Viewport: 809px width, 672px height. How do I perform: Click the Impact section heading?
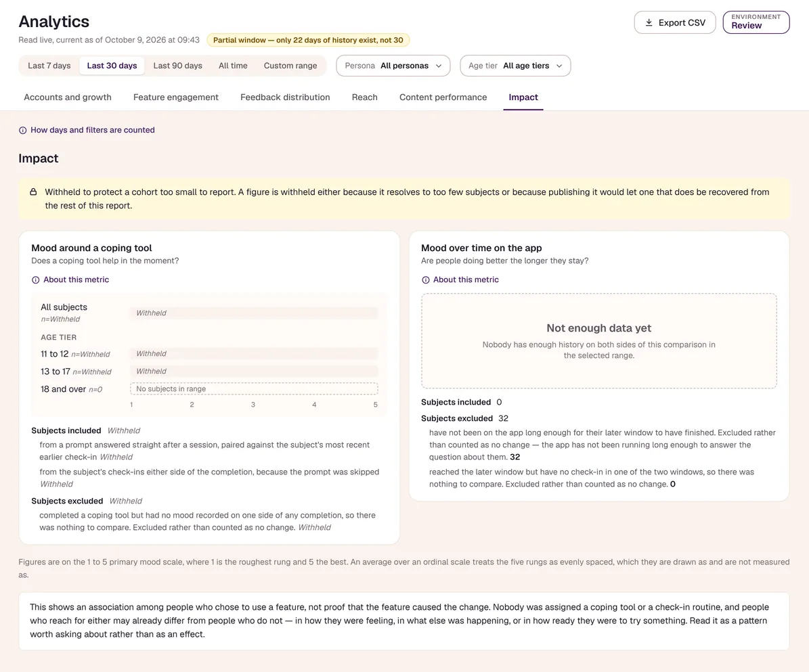38,158
